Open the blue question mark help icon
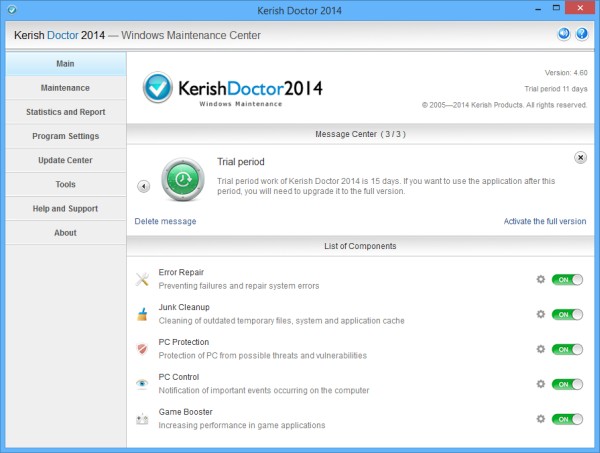Image resolution: width=600 pixels, height=453 pixels. 582,34
